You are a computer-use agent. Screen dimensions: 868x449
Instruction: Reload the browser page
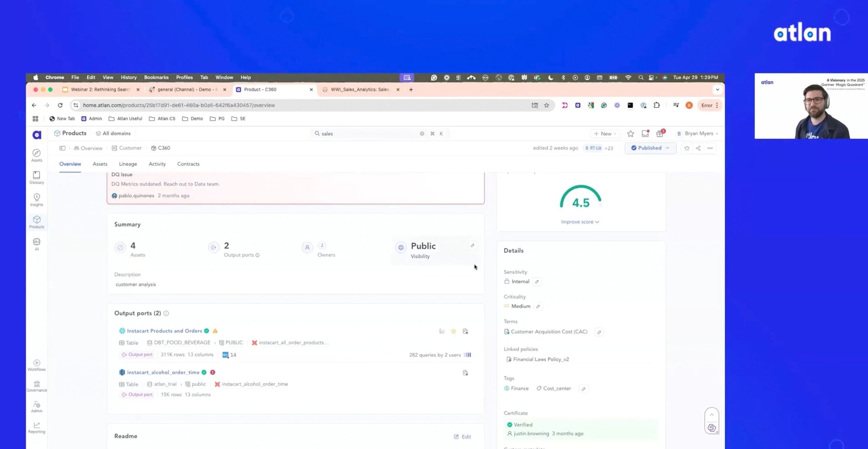coord(60,105)
